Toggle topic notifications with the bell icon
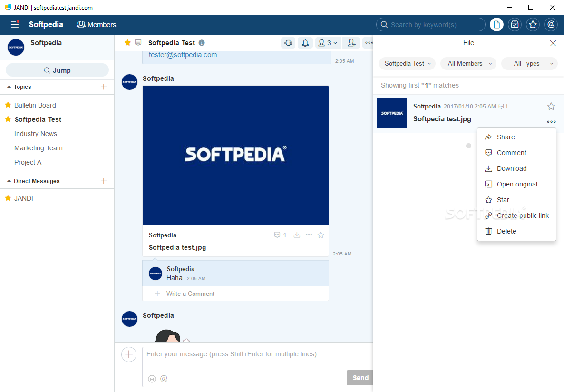The height and width of the screenshot is (392, 564). pyautogui.click(x=305, y=43)
